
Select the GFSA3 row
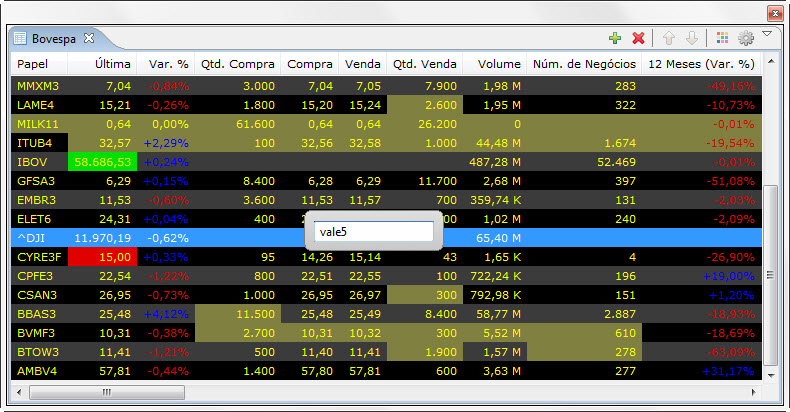(386, 181)
